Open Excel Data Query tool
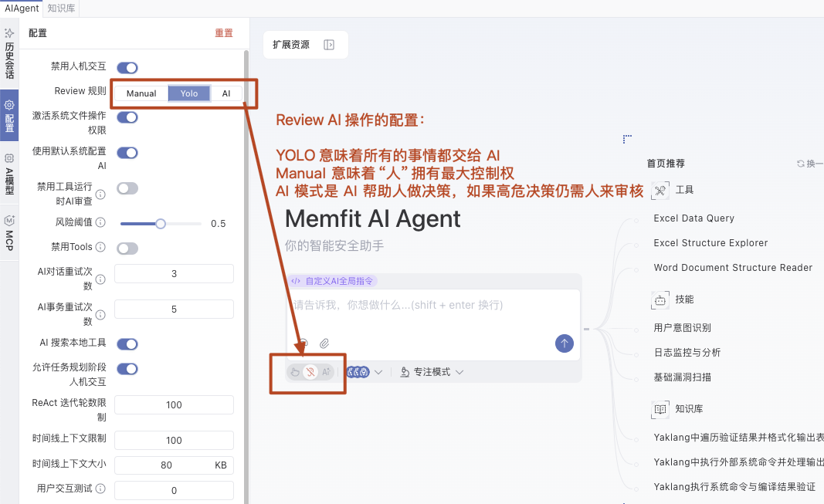The image size is (824, 504). [693, 218]
